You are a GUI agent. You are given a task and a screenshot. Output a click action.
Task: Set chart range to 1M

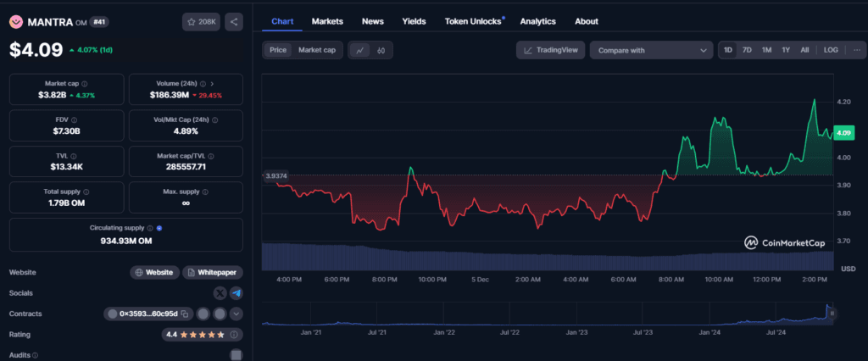point(766,50)
